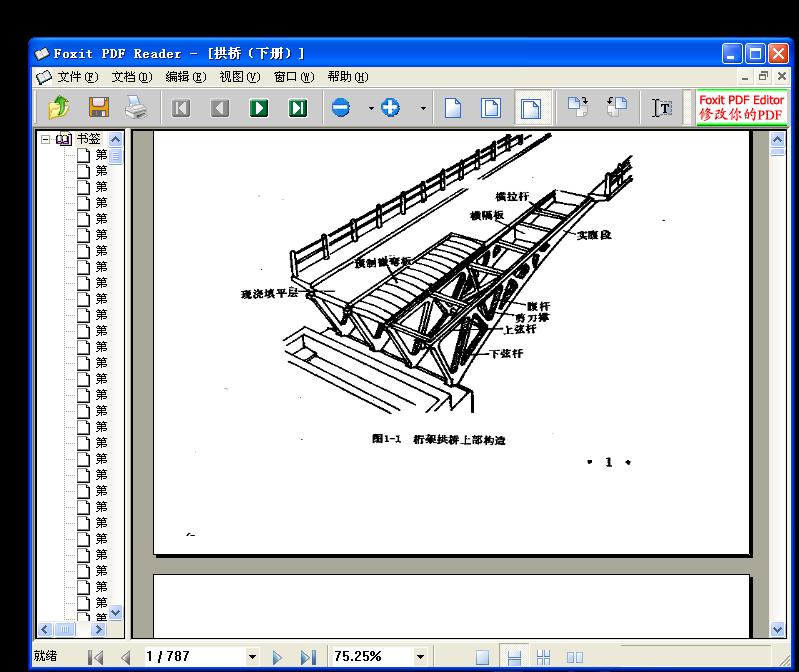The height and width of the screenshot is (672, 799).
Task: Status bar last page button
Action: click(x=308, y=657)
